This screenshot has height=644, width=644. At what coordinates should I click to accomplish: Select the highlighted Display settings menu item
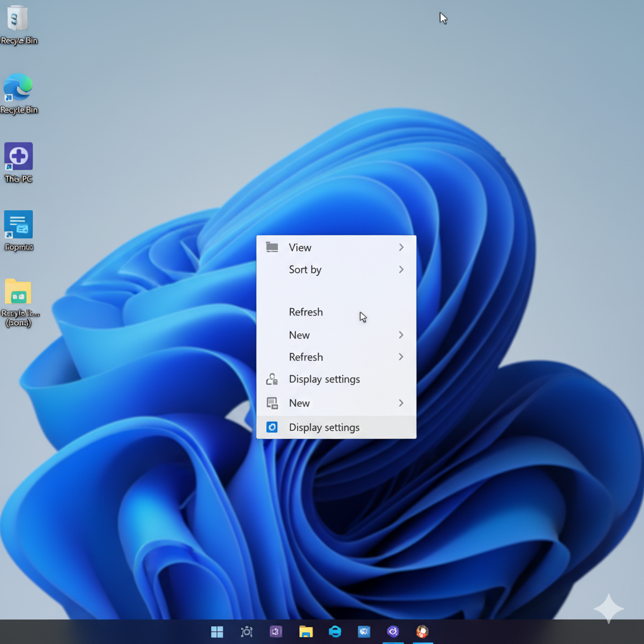[x=324, y=427]
